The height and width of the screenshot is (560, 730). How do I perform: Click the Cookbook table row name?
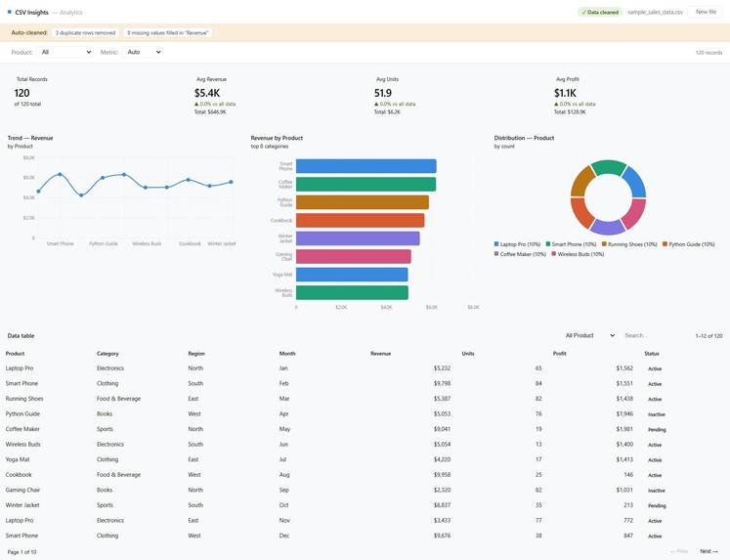tap(19, 475)
